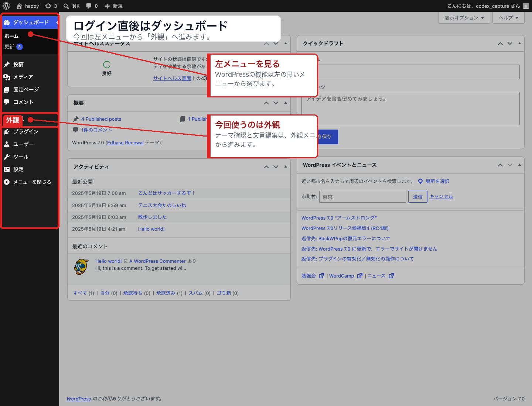The width and height of the screenshot is (532, 406).
Task: Filter comments by ゴミ箱
Action: point(224,293)
